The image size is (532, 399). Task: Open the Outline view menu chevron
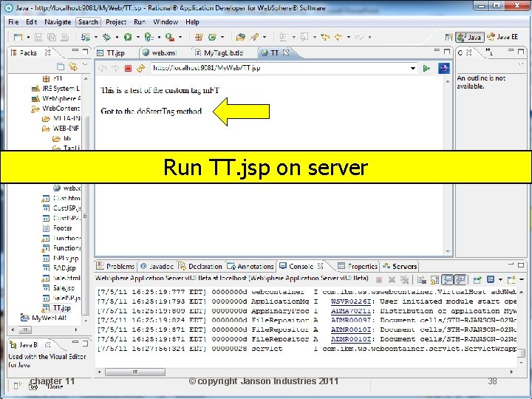click(x=521, y=64)
